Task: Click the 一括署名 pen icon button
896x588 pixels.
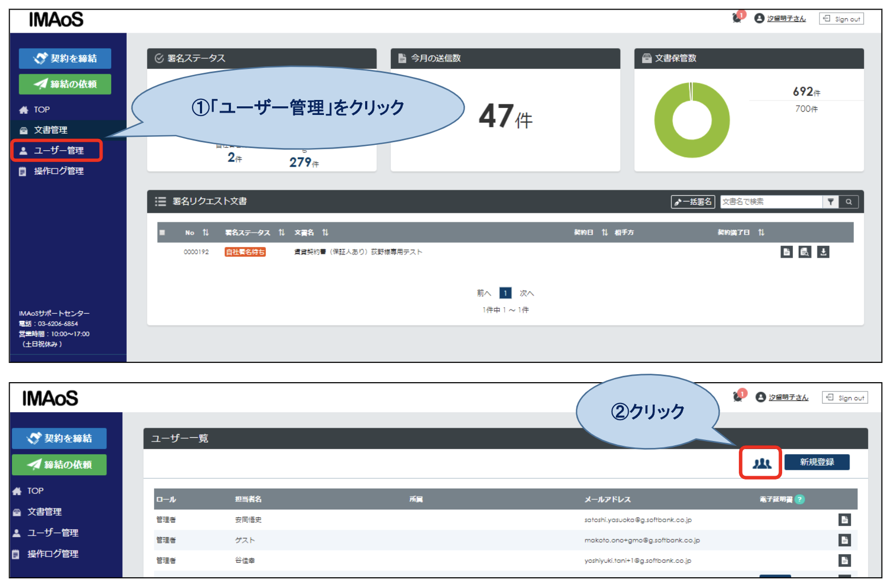Action: pyautogui.click(x=693, y=202)
